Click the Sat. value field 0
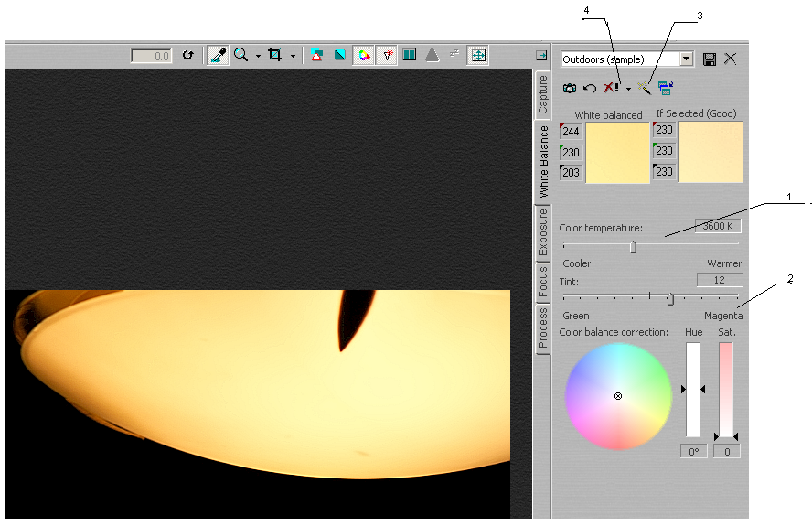Image resolution: width=812 pixels, height=526 pixels. [x=727, y=451]
